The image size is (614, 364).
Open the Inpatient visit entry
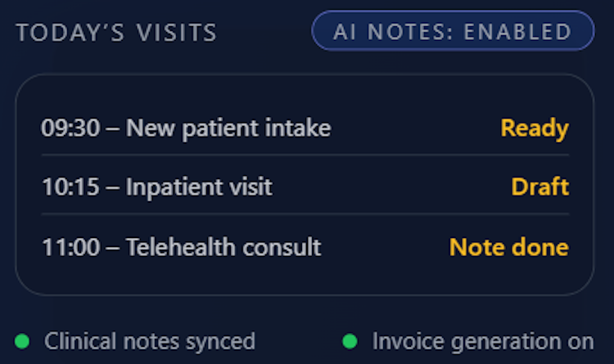[x=199, y=187]
